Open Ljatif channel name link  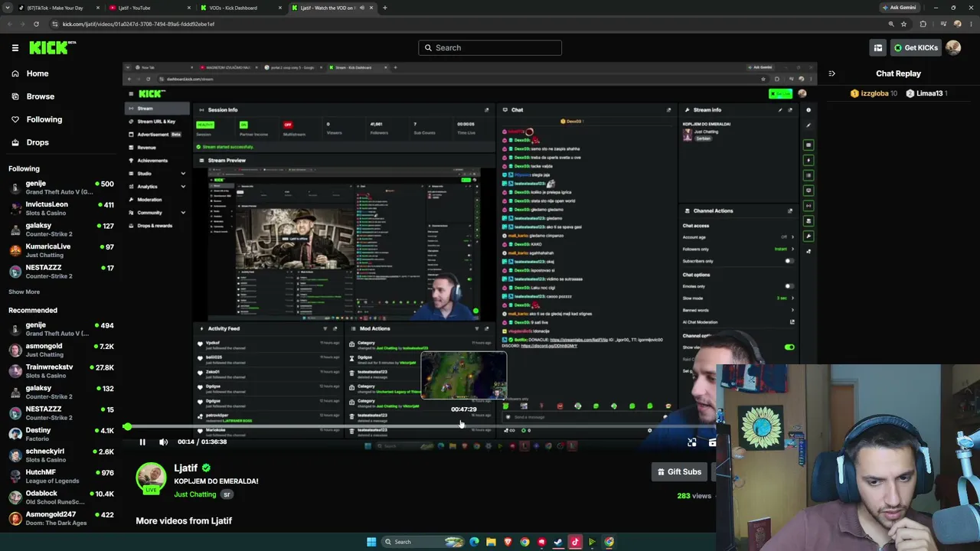coord(186,468)
